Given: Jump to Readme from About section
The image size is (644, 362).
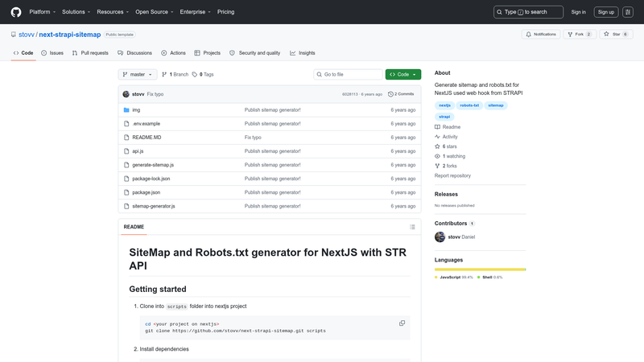Looking at the screenshot, I should click(x=448, y=127).
